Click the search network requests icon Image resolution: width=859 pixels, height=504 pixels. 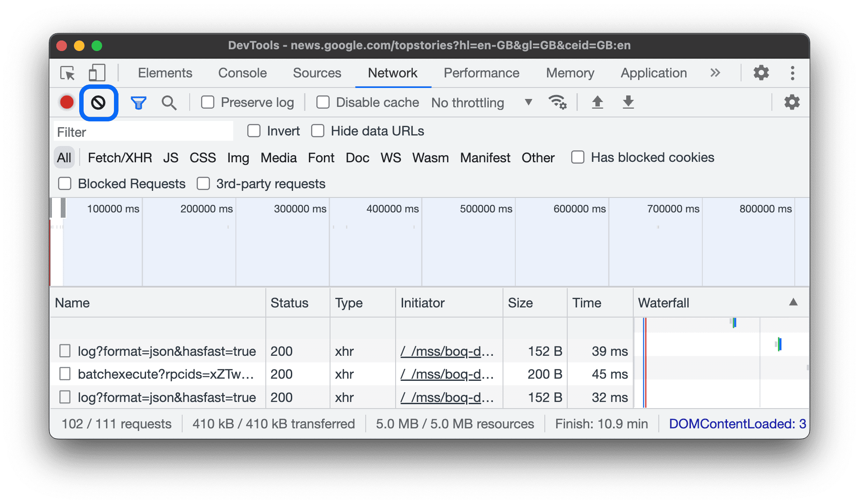[x=168, y=102]
